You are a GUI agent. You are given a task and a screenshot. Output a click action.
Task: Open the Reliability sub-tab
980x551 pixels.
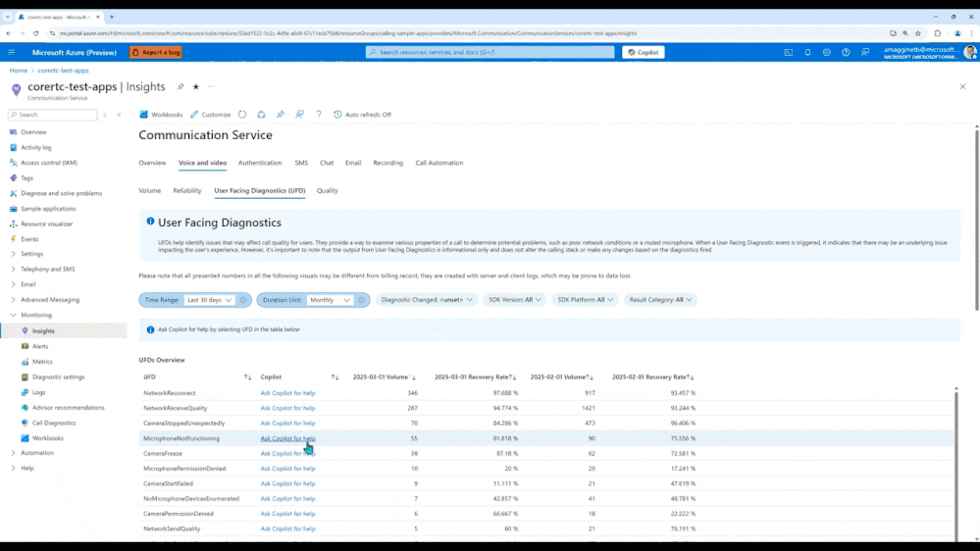(186, 190)
